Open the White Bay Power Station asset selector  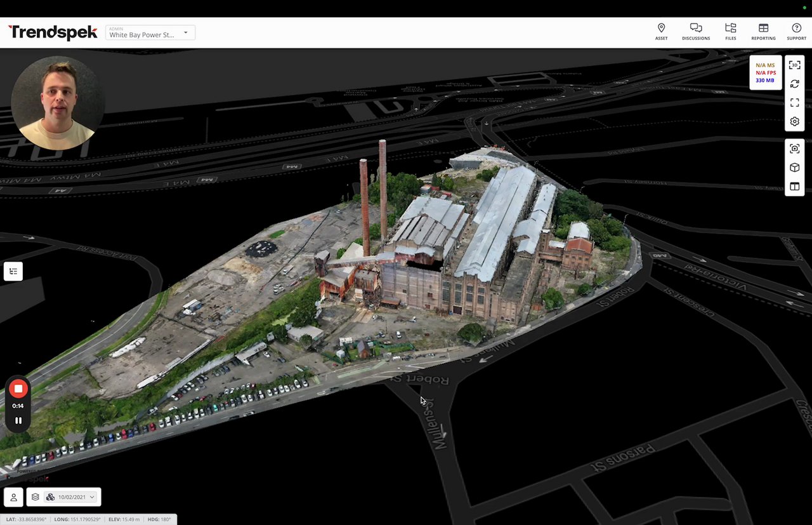pos(150,32)
